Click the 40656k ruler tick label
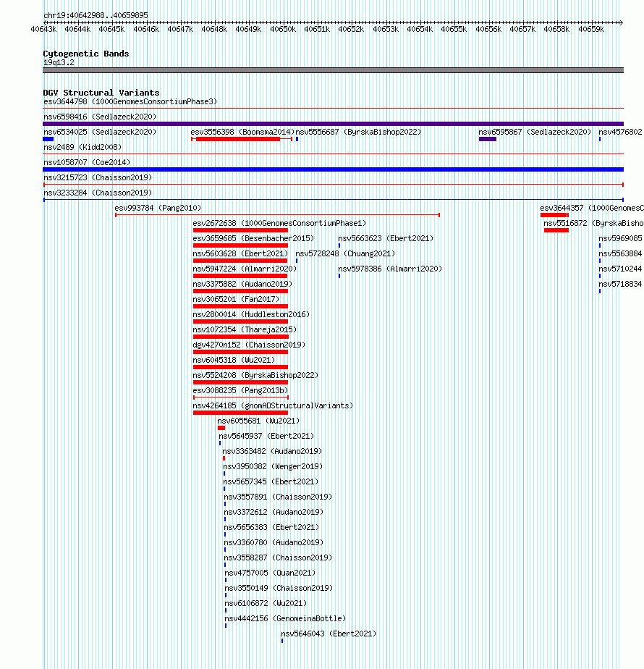Viewport: 644px width, 669px height. point(488,29)
